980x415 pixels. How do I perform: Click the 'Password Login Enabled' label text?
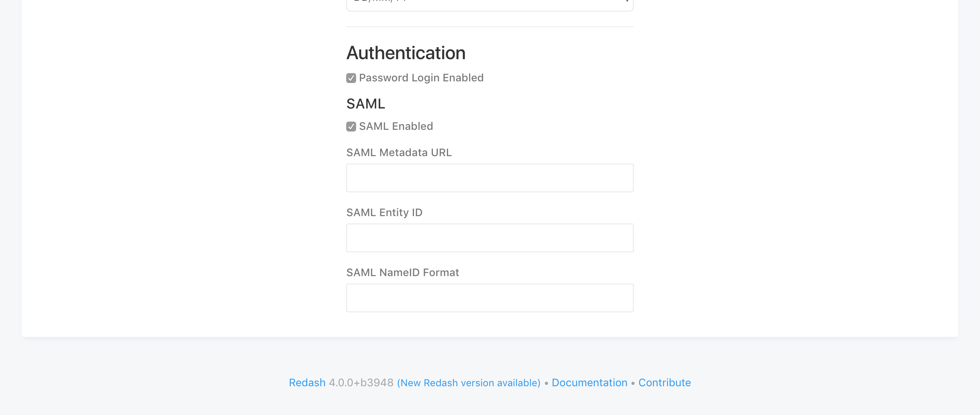click(421, 78)
